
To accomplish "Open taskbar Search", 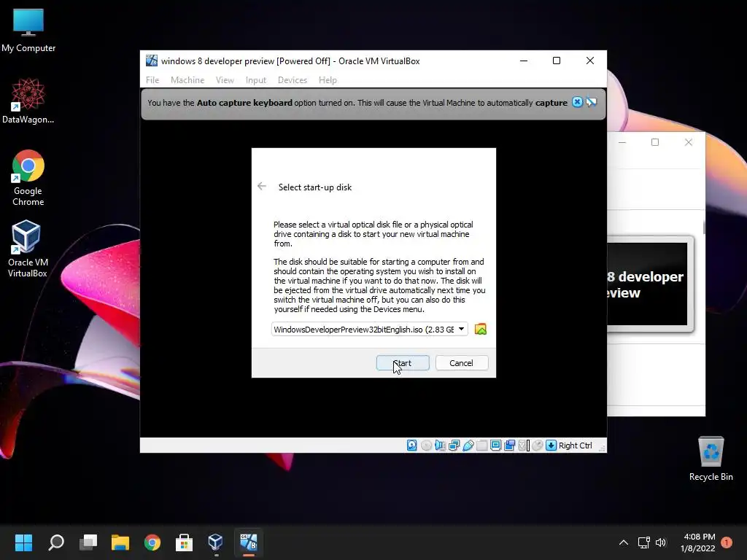I will pyautogui.click(x=56, y=542).
